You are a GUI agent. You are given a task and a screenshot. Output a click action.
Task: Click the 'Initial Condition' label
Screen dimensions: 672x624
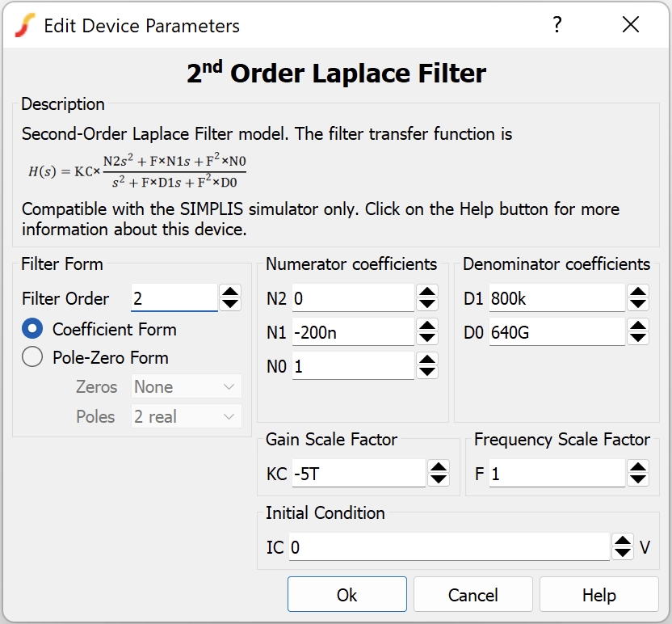[x=325, y=513]
